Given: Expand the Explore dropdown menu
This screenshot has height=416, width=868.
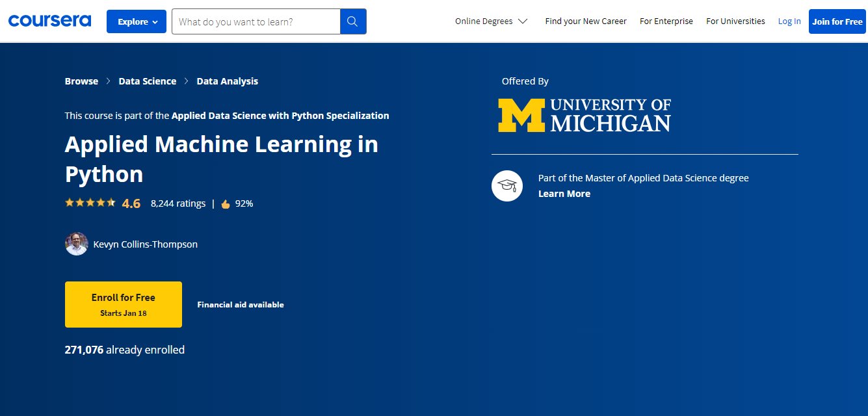Looking at the screenshot, I should [137, 21].
